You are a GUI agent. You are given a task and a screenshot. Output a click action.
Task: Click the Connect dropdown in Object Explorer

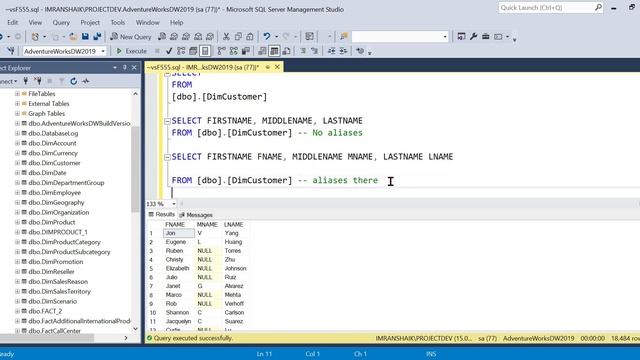(9, 81)
